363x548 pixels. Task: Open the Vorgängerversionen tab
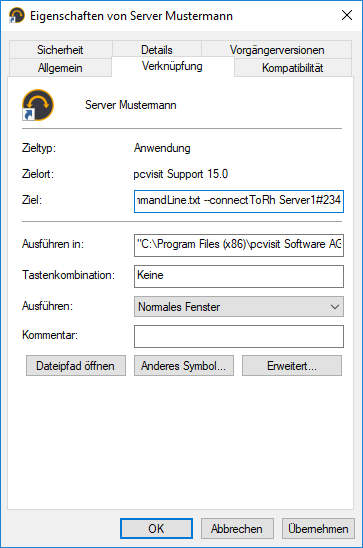277,50
